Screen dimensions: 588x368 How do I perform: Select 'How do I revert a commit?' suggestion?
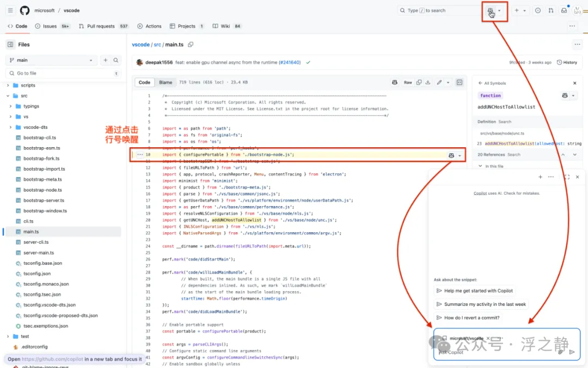click(x=468, y=318)
